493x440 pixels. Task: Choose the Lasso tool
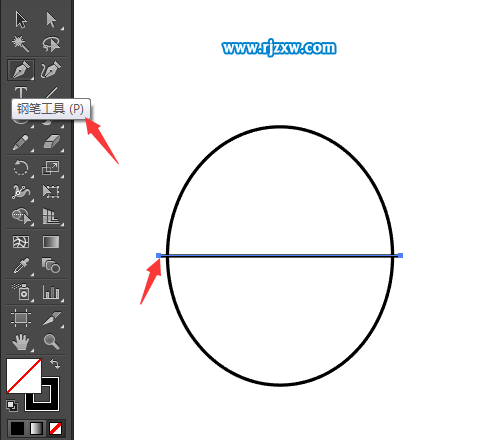(51, 44)
